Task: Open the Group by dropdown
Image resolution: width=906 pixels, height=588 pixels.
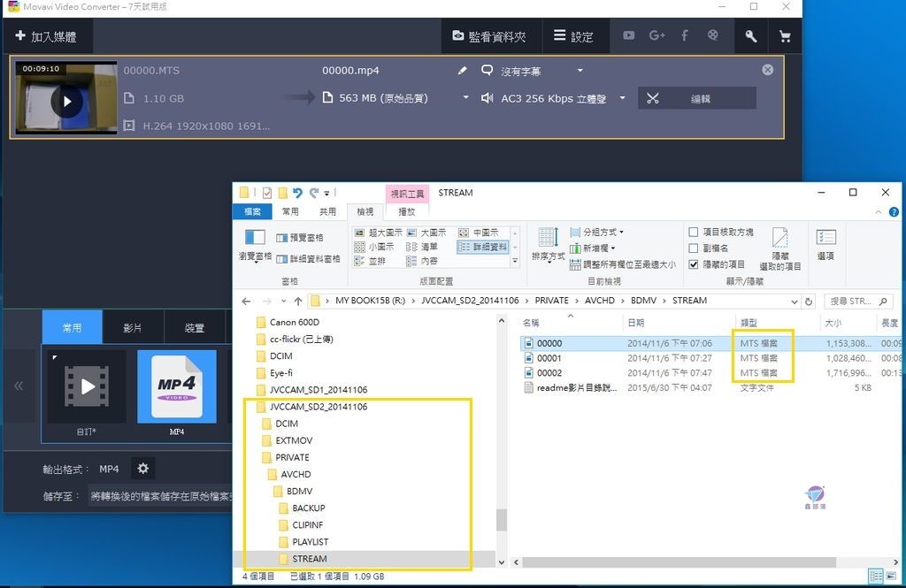Action: coord(597,232)
